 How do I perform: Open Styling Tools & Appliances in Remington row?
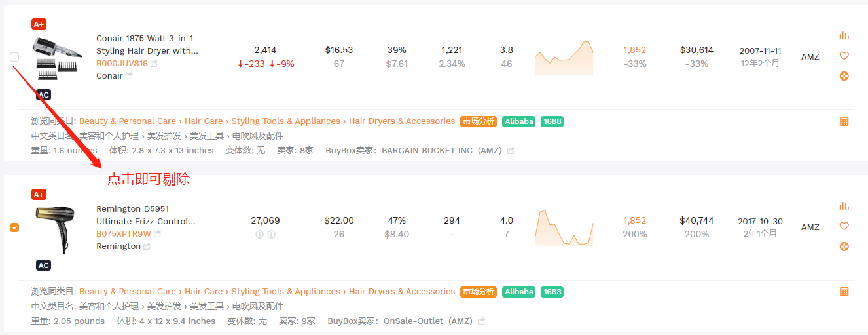tap(285, 292)
